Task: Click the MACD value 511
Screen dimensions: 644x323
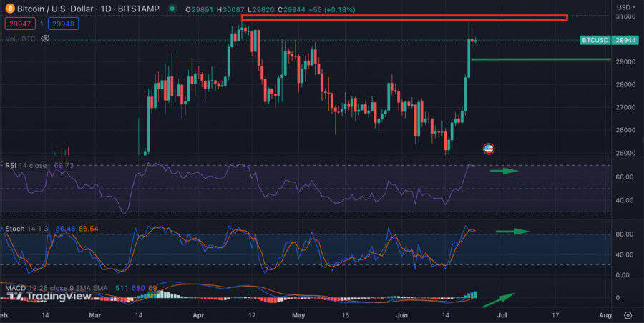Action: pyautogui.click(x=122, y=288)
